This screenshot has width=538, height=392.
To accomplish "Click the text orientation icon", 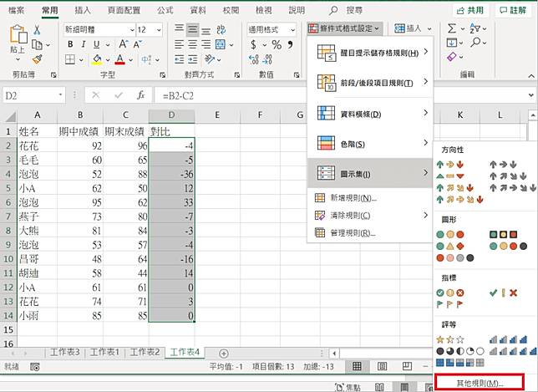I will (x=210, y=59).
